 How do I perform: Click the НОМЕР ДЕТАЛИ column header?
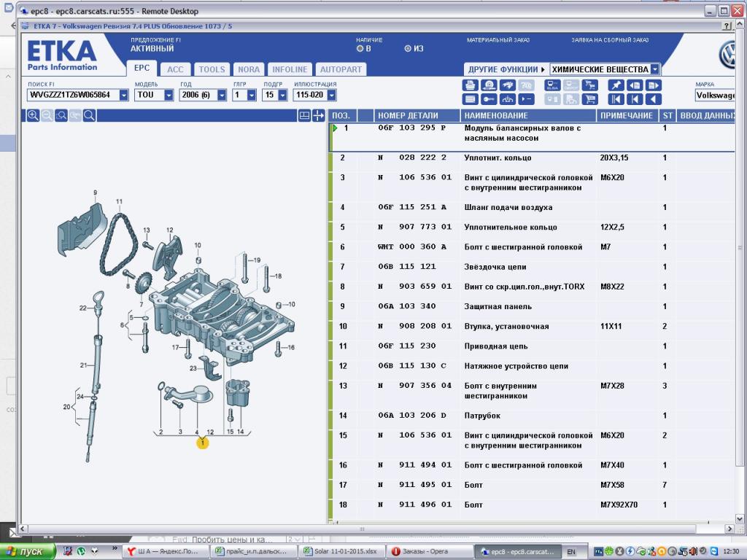click(x=417, y=115)
